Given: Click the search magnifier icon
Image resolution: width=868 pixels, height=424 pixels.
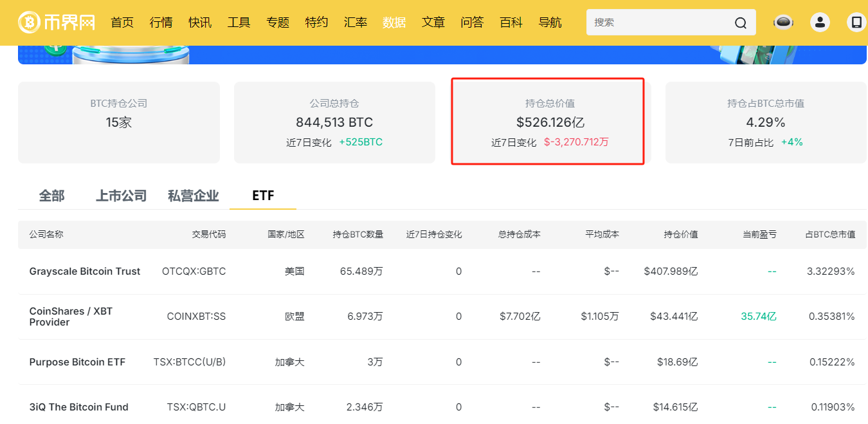Looking at the screenshot, I should click(x=740, y=22).
